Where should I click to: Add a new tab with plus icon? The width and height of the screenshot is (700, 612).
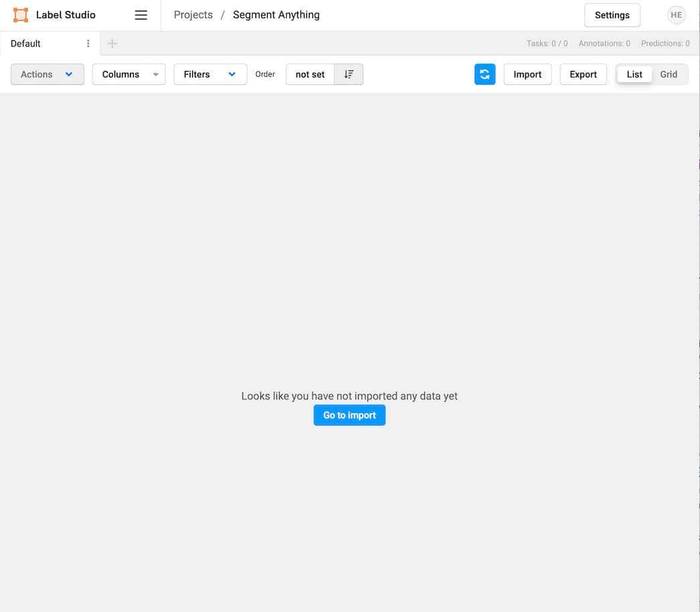point(112,44)
